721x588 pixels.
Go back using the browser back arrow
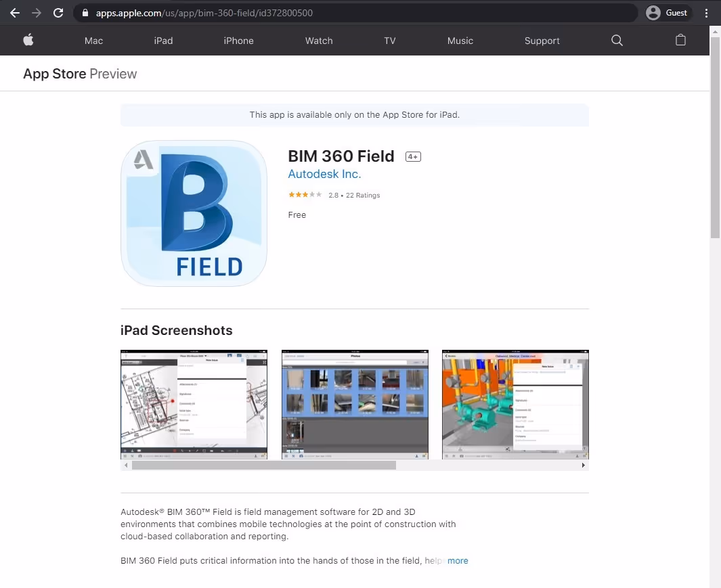[15, 13]
